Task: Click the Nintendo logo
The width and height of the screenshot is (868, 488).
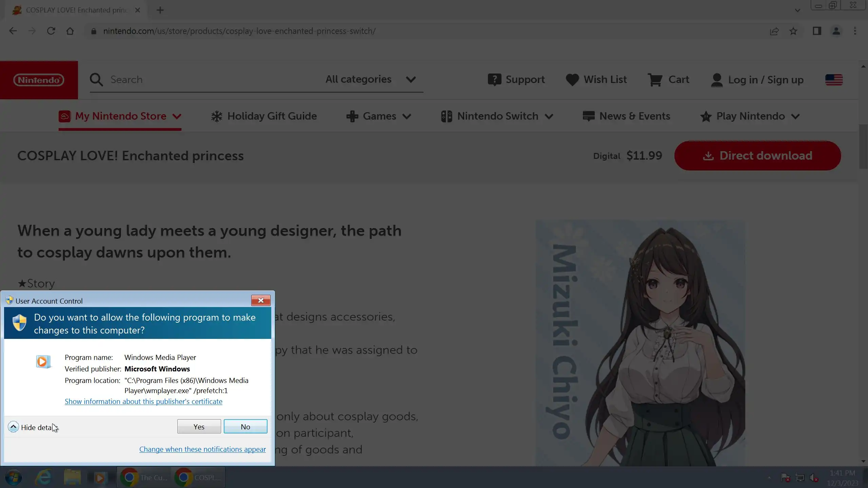Action: pos(39,80)
